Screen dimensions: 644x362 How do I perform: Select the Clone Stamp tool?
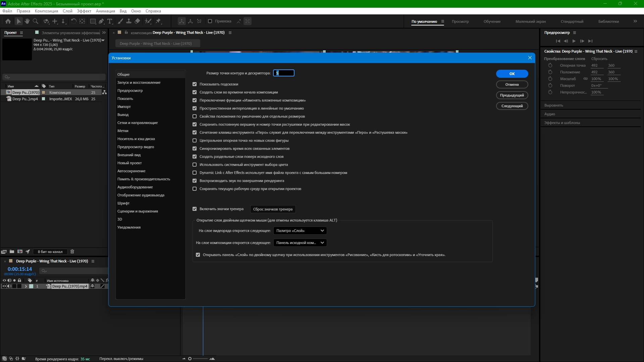click(128, 21)
